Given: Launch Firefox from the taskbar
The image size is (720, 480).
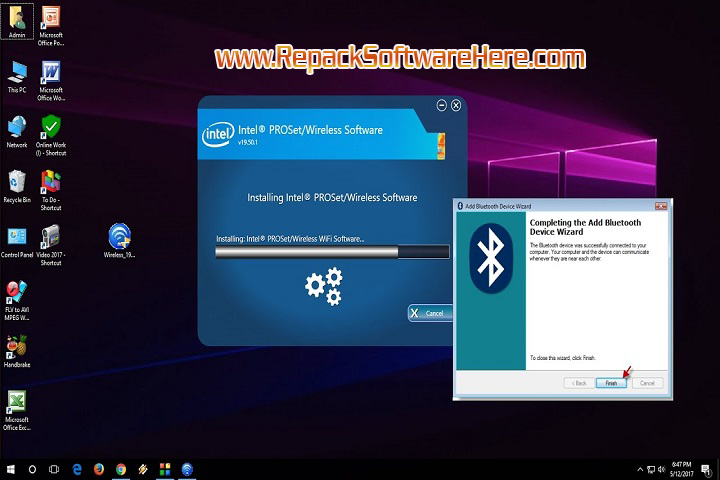Looking at the screenshot, I should (99, 469).
